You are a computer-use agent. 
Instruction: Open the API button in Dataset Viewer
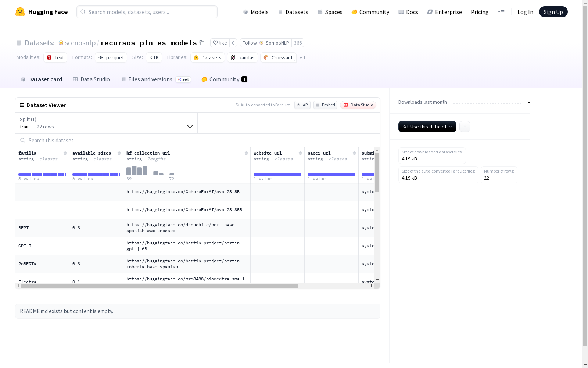(x=302, y=105)
